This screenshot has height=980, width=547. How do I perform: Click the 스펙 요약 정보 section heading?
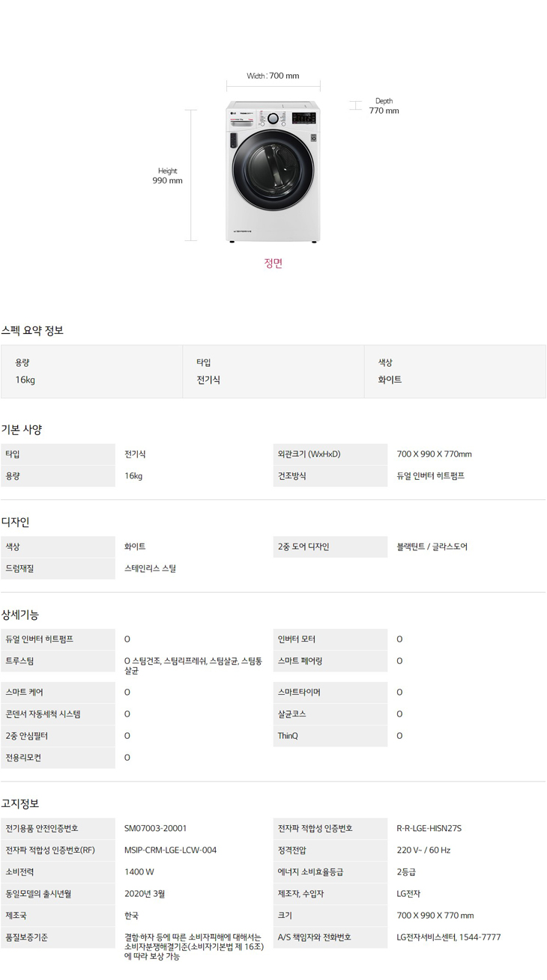pyautogui.click(x=32, y=330)
